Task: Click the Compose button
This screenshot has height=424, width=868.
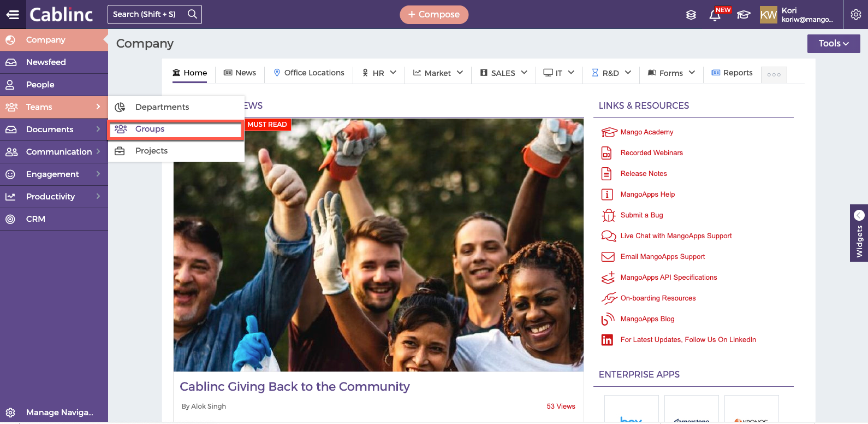Action: [x=434, y=15]
